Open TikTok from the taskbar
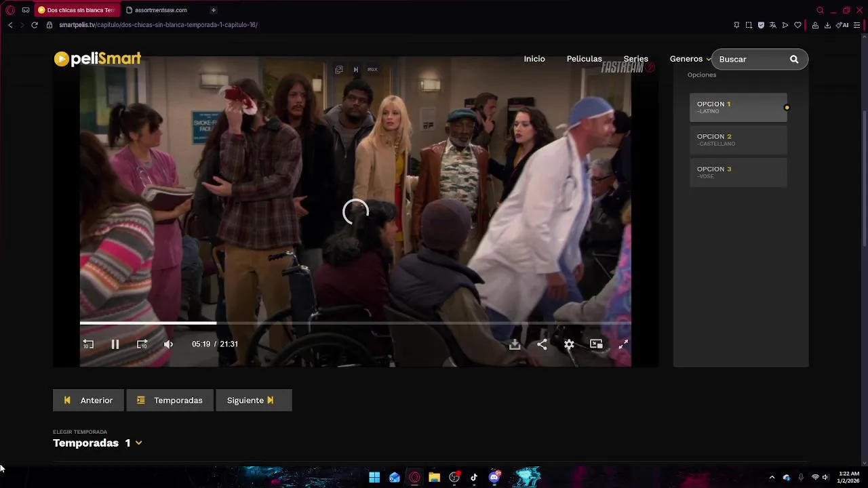Screen dimensions: 868x488 pos(474,477)
